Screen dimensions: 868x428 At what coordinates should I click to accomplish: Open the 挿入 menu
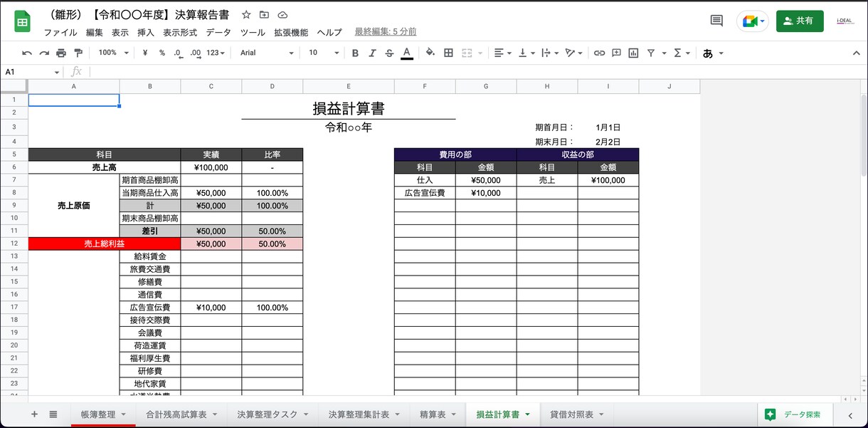[x=146, y=32]
